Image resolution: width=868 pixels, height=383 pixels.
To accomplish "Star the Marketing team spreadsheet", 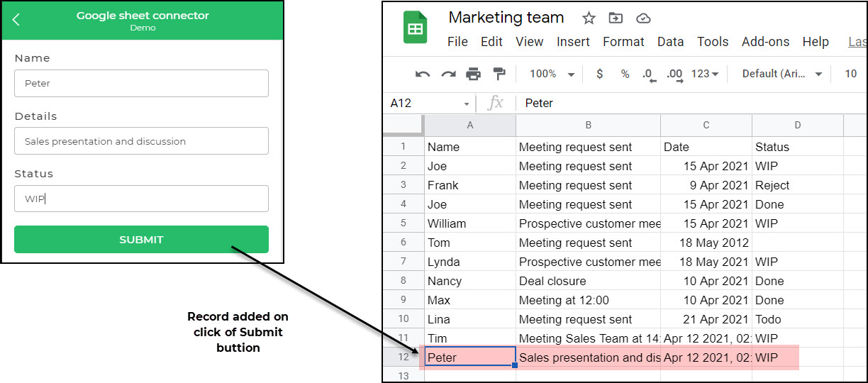I will (589, 18).
